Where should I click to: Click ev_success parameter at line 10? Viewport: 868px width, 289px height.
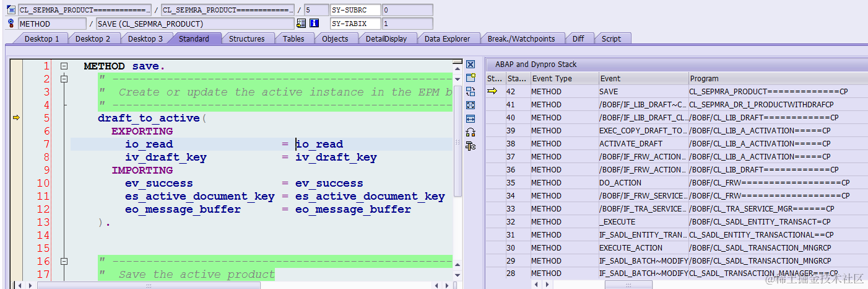pos(159,183)
